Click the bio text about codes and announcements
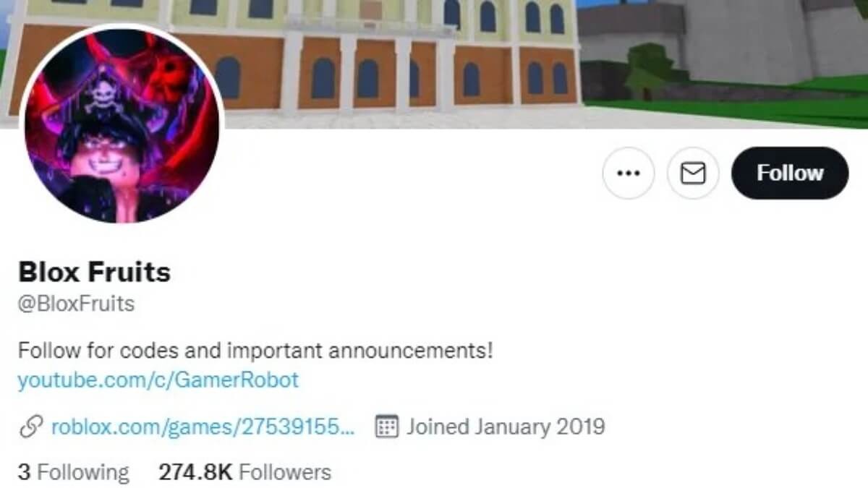Image resolution: width=868 pixels, height=488 pixels. click(255, 352)
